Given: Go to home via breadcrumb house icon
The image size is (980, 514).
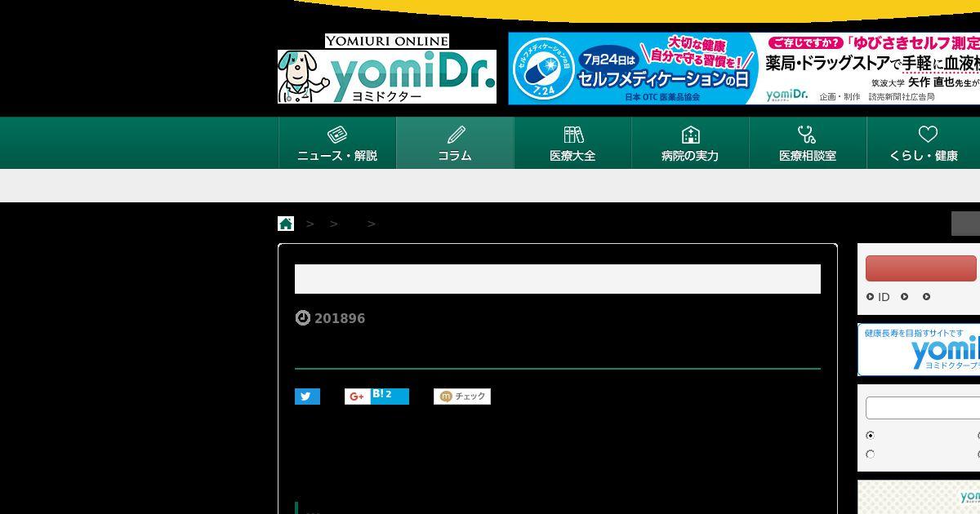Looking at the screenshot, I should (286, 224).
